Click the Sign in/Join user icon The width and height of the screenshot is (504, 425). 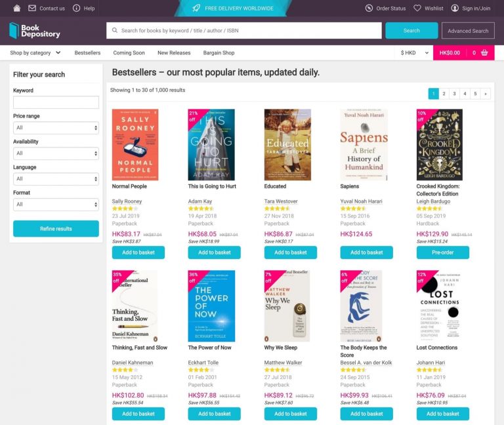(x=455, y=8)
